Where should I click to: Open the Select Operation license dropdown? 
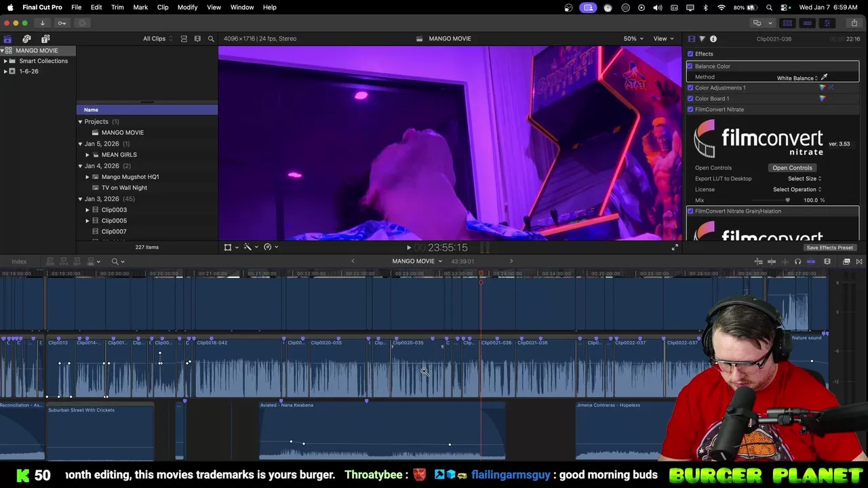pyautogui.click(x=797, y=190)
